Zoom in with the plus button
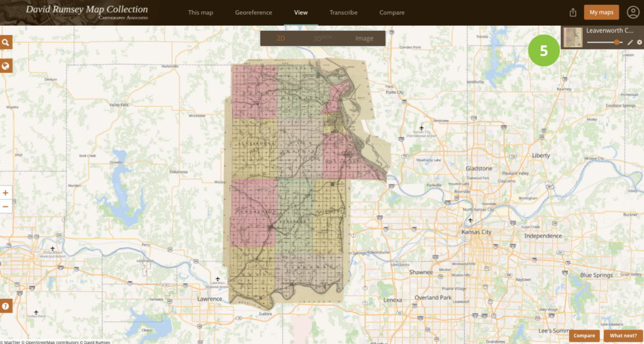The height and width of the screenshot is (344, 644). [6, 192]
